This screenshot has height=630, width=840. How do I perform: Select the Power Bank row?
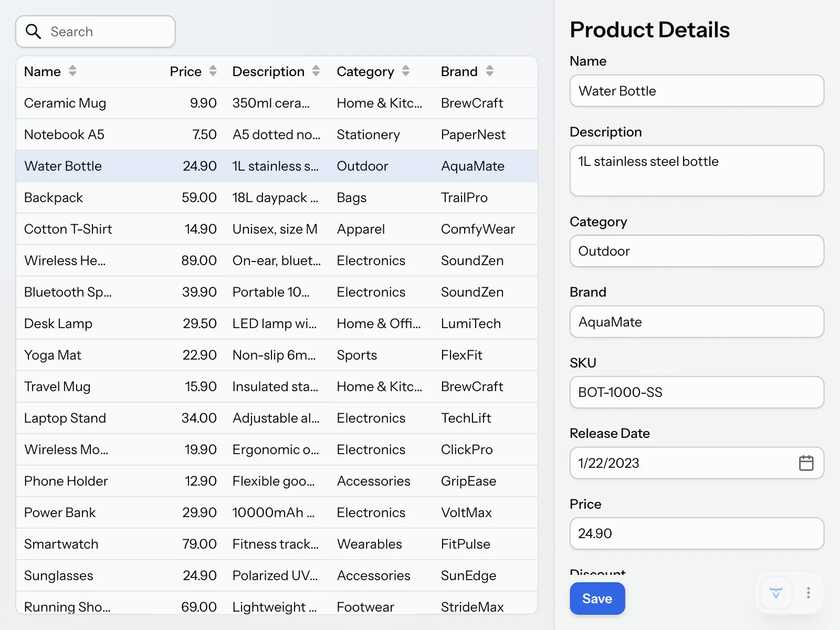pos(277,512)
